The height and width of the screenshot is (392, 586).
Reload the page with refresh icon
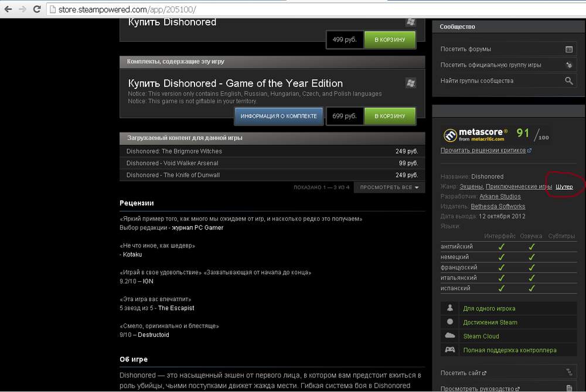(36, 9)
